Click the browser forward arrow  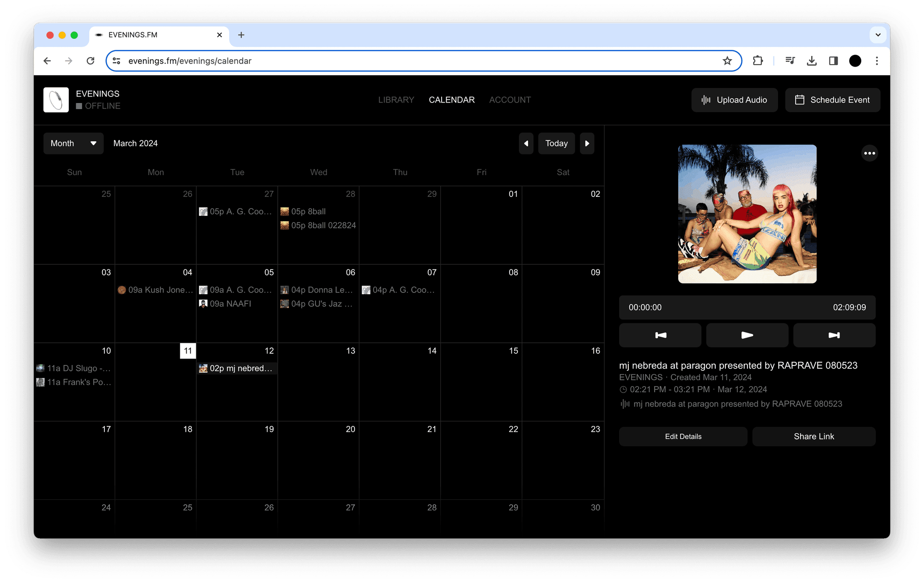tap(69, 61)
